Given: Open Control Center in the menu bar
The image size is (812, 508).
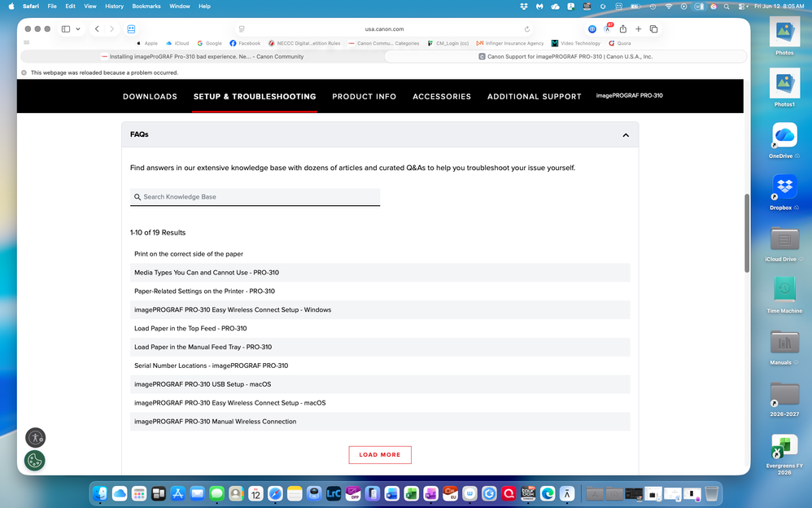Looking at the screenshot, I should (x=742, y=7).
